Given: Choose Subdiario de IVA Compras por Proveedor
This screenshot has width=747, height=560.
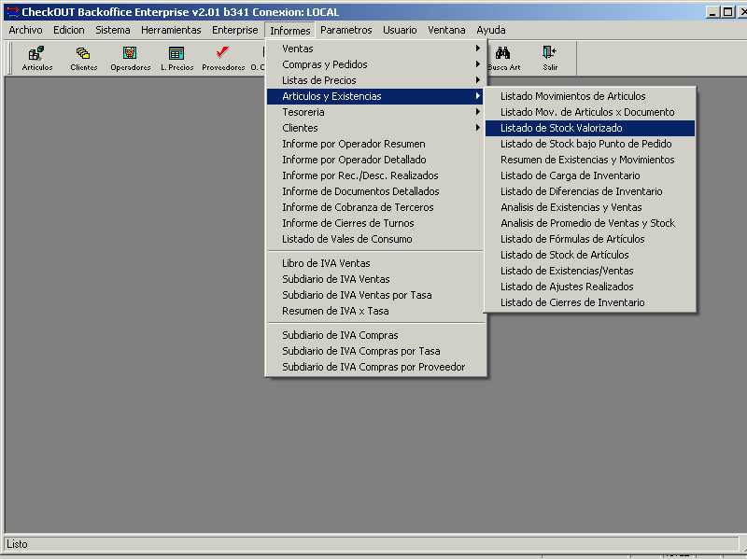Looking at the screenshot, I should coord(375,367).
